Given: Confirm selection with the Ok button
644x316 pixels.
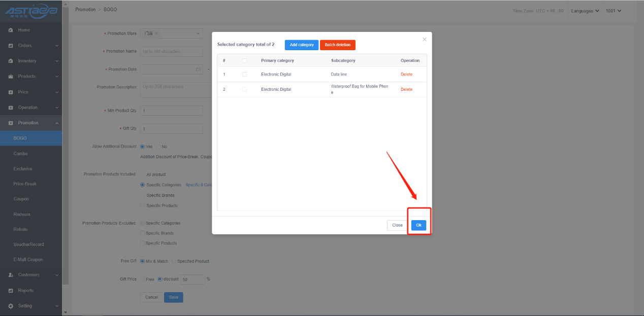Looking at the screenshot, I should (x=418, y=225).
